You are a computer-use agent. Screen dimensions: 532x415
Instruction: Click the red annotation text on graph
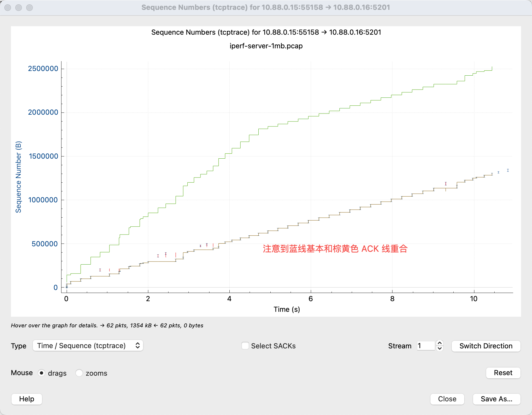click(335, 249)
